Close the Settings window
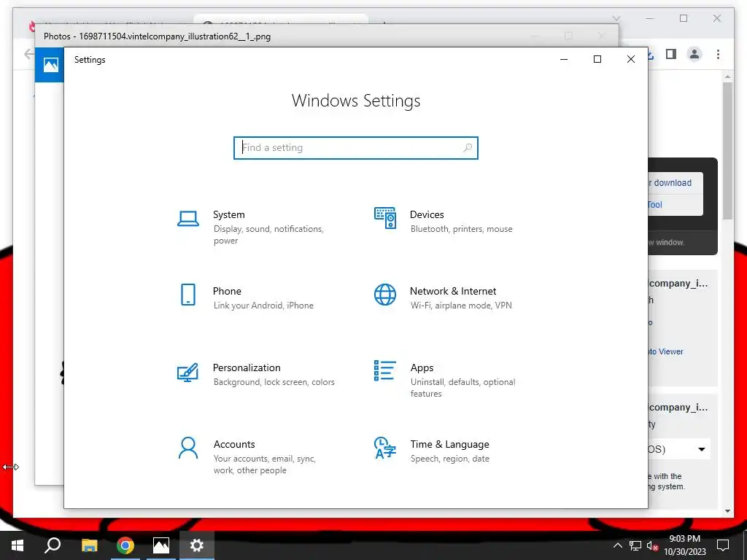The height and width of the screenshot is (560, 747). pyautogui.click(x=631, y=59)
